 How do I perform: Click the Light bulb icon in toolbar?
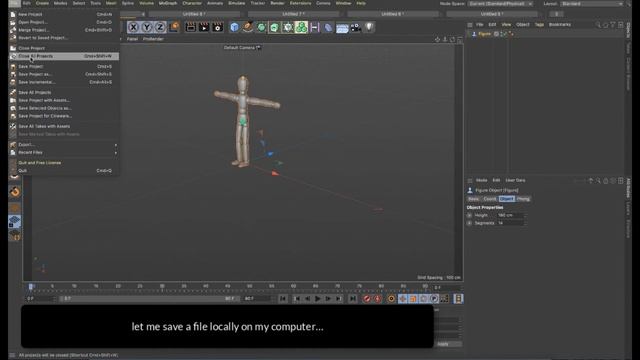pyautogui.click(x=369, y=27)
